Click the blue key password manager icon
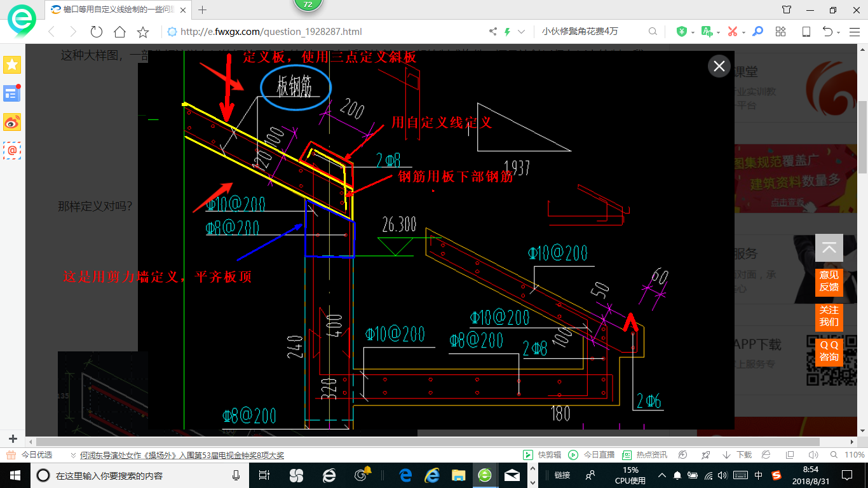The image size is (868, 488). click(x=757, y=32)
